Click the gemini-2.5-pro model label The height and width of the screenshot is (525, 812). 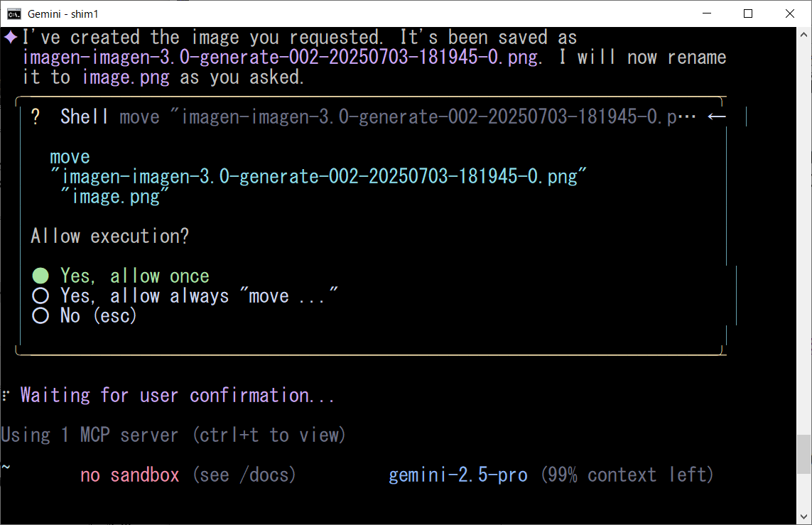(458, 475)
